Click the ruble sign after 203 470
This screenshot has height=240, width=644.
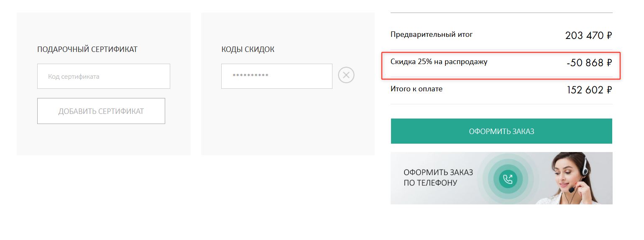(x=609, y=36)
